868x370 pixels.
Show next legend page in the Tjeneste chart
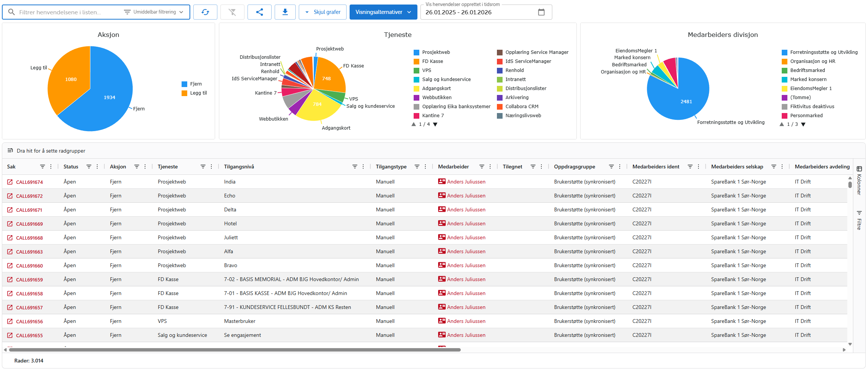(436, 124)
